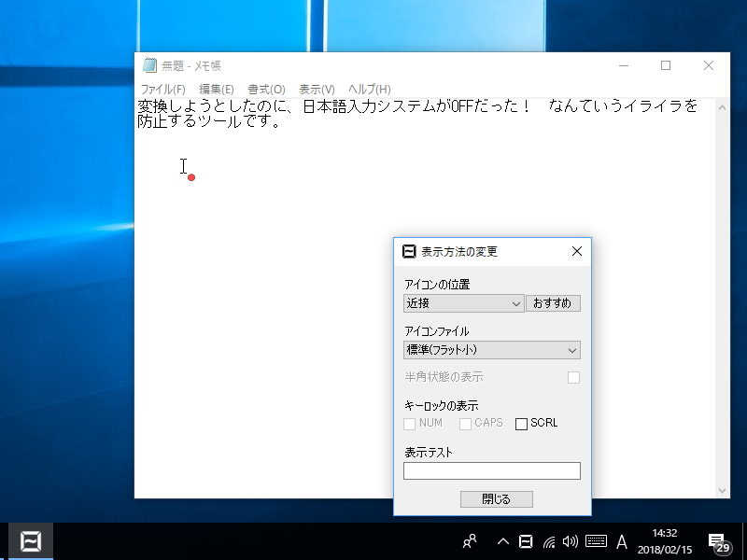The height and width of the screenshot is (560, 747).
Task: Open the touch keyboard icon
Action: 595,541
